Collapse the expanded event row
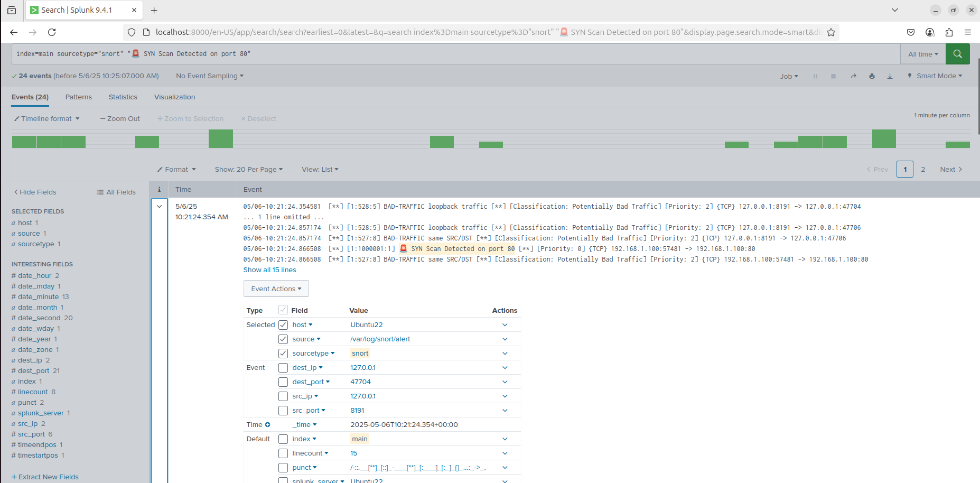Screen dimensions: 980x483 coord(159,207)
